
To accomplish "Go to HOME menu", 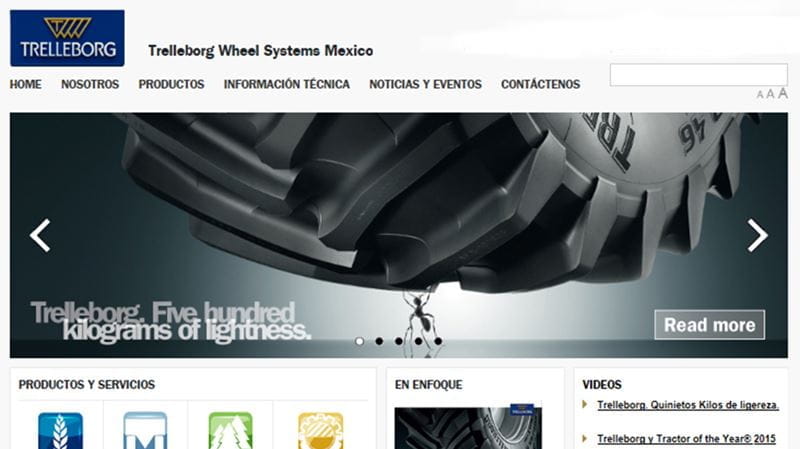I will click(26, 84).
